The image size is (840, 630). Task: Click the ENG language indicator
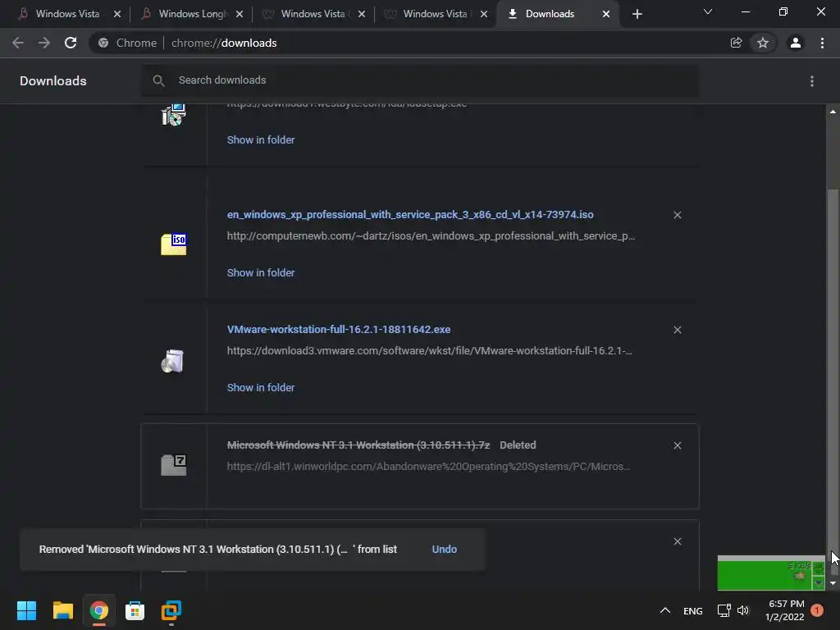pos(692,610)
